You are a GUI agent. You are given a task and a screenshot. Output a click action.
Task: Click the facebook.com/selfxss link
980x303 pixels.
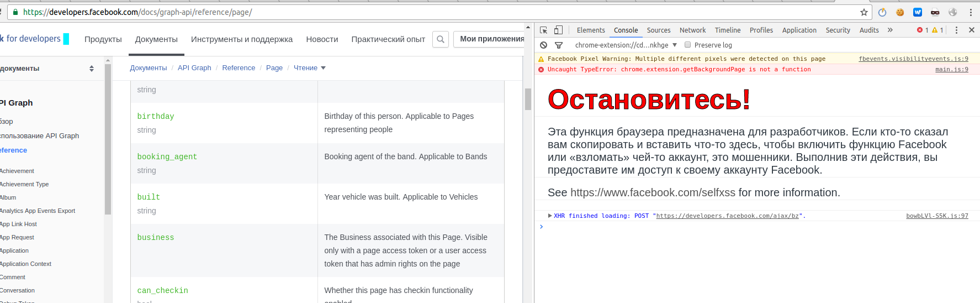pos(653,192)
